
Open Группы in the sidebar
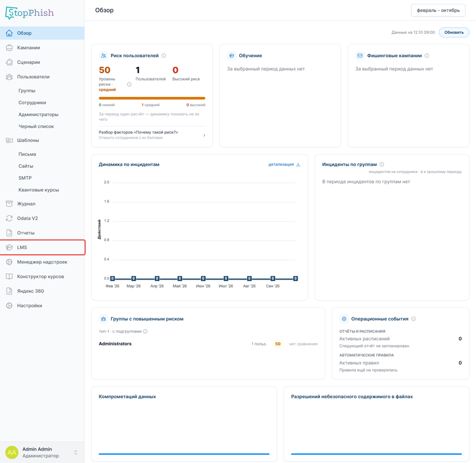(x=27, y=90)
